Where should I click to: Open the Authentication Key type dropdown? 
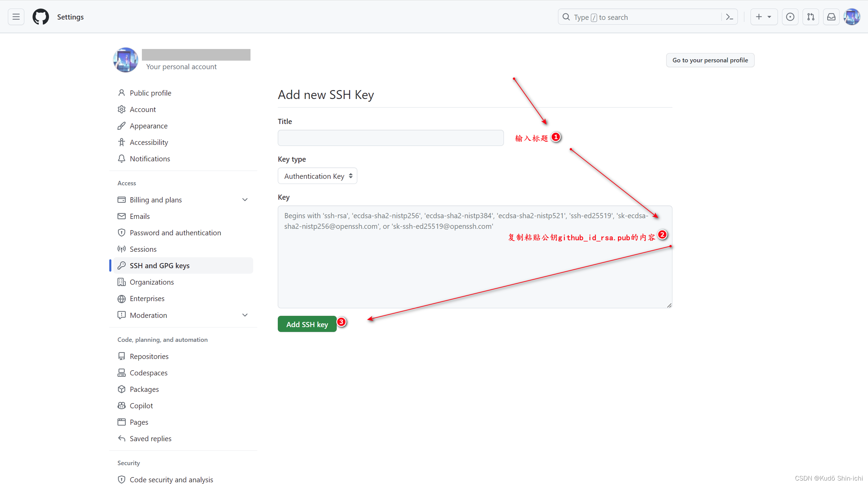pos(317,176)
